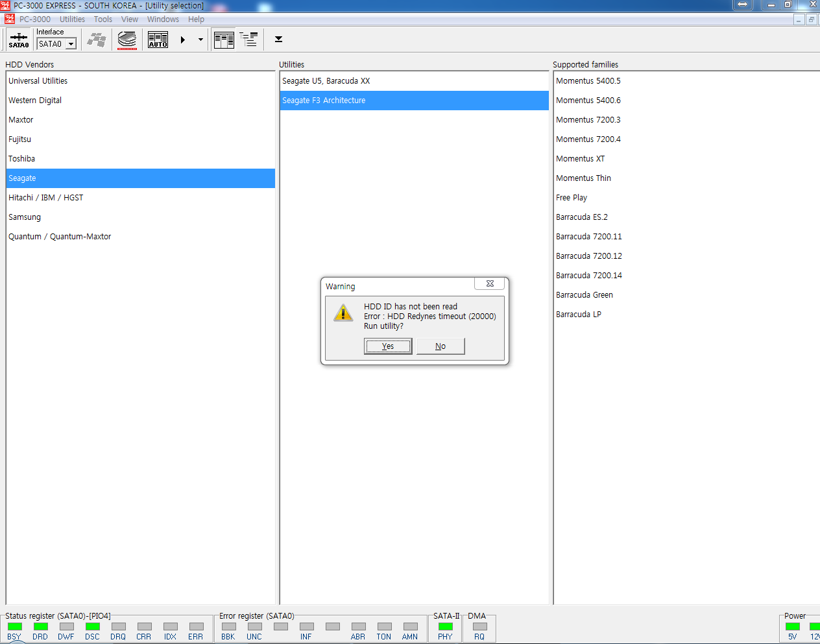820x644 pixels.
Task: Click the ERR status register indicator
Action: point(197,626)
